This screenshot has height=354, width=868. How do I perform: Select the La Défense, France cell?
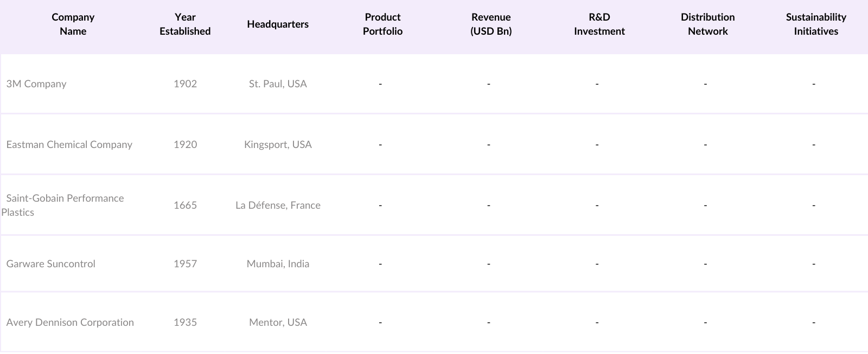(x=278, y=205)
